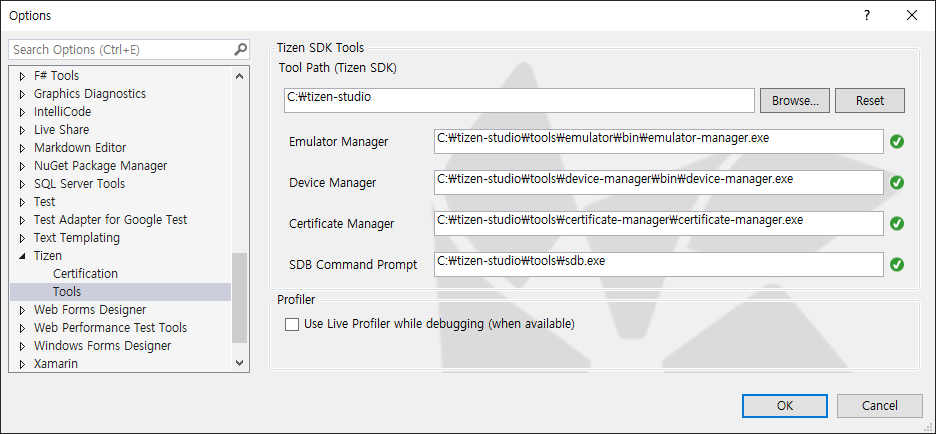Click the Help question mark in title bar

pos(866,15)
